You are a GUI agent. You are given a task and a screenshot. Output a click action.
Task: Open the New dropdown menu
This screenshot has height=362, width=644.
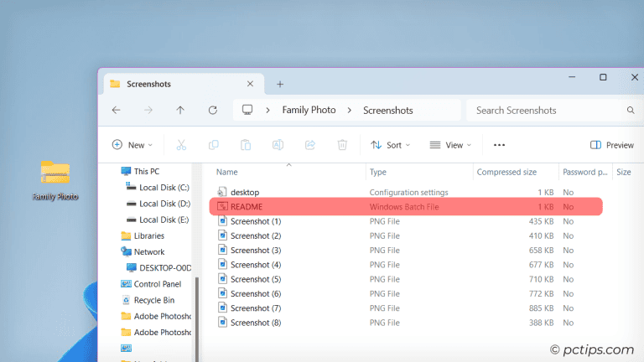pyautogui.click(x=133, y=145)
